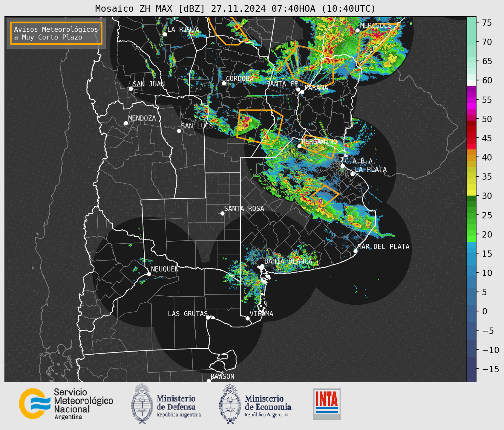This screenshot has height=430, width=504.
Task: Click the white dot marking San Juan
Action: (131, 89)
